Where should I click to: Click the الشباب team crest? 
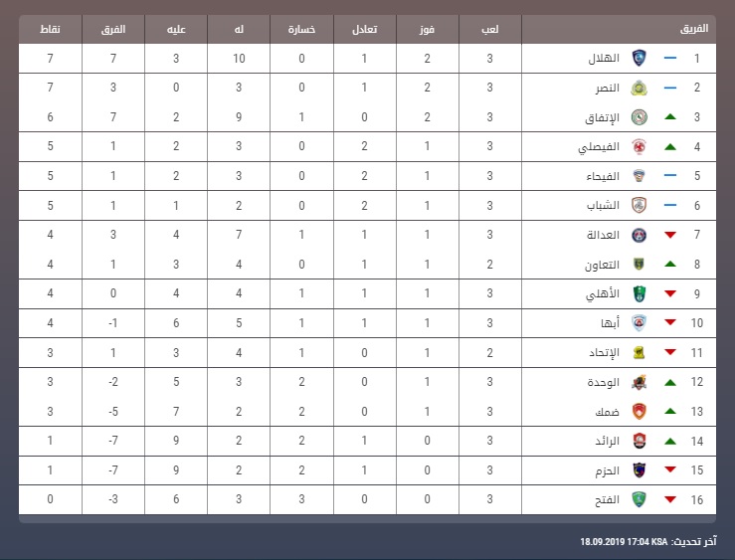tap(639, 205)
